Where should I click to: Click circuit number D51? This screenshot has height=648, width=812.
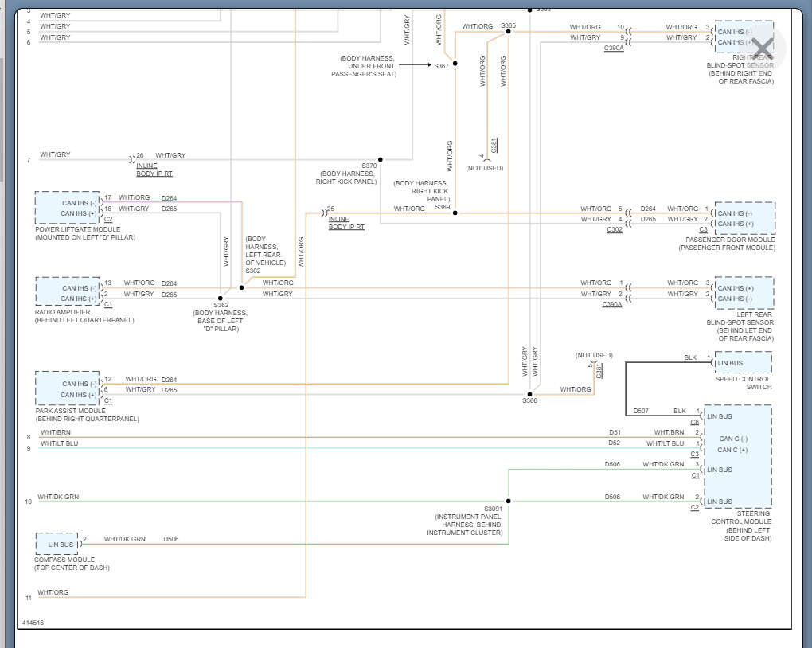coord(615,432)
